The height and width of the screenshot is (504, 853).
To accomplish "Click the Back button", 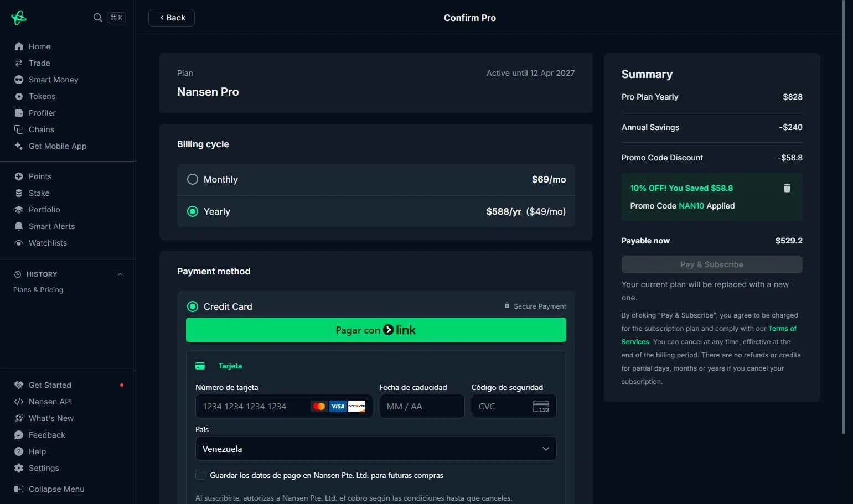I will 172,18.
